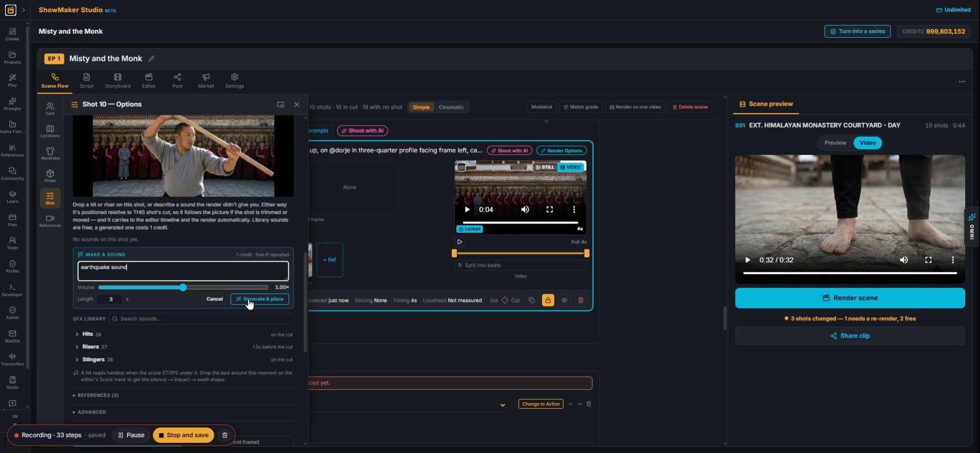Image resolution: width=980 pixels, height=453 pixels.
Task: Toggle scene preview to Preview mode
Action: [x=835, y=143]
